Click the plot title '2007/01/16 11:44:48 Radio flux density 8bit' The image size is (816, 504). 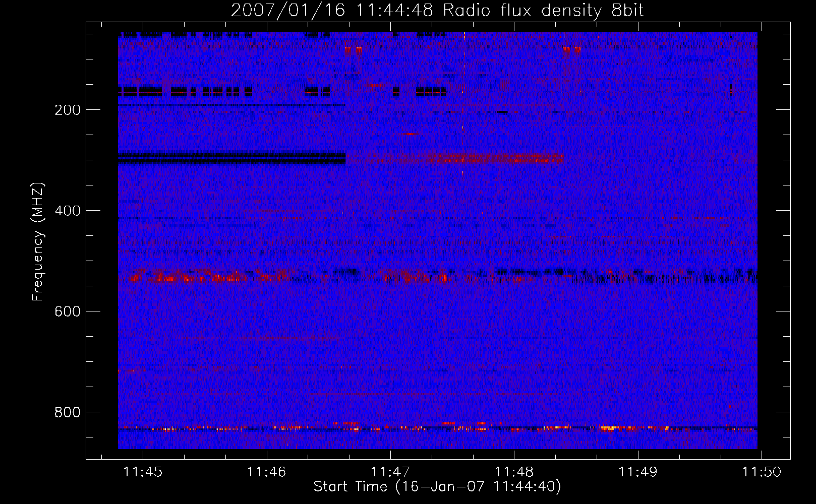pyautogui.click(x=438, y=11)
